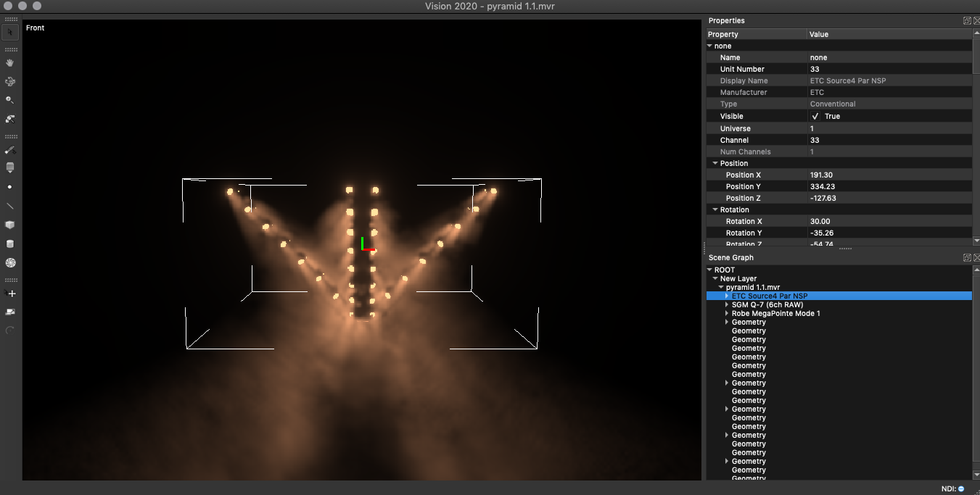
Task: Select the box primitive tool
Action: coord(10,225)
